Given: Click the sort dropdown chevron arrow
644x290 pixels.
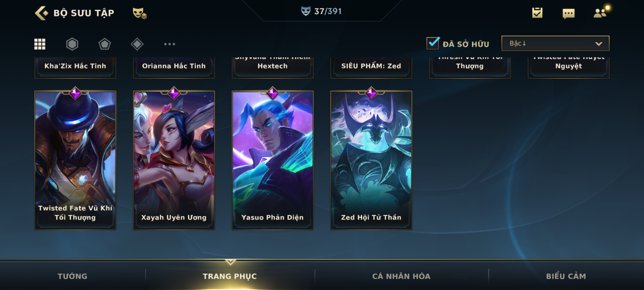Looking at the screenshot, I should tap(599, 44).
